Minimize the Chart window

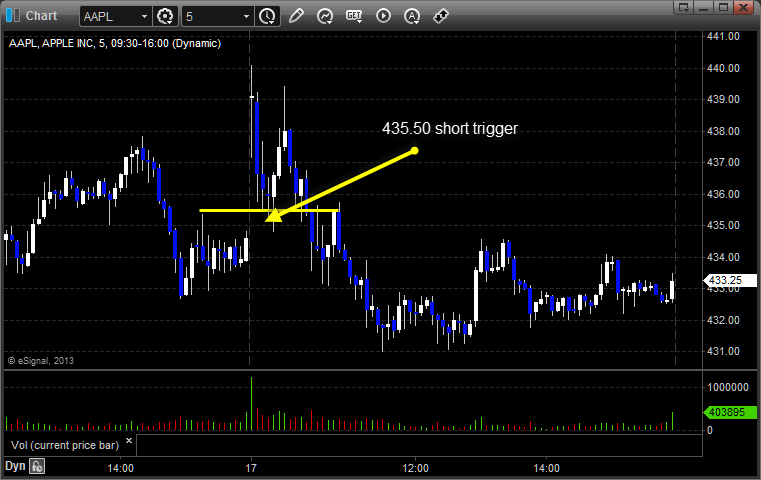tap(704, 7)
